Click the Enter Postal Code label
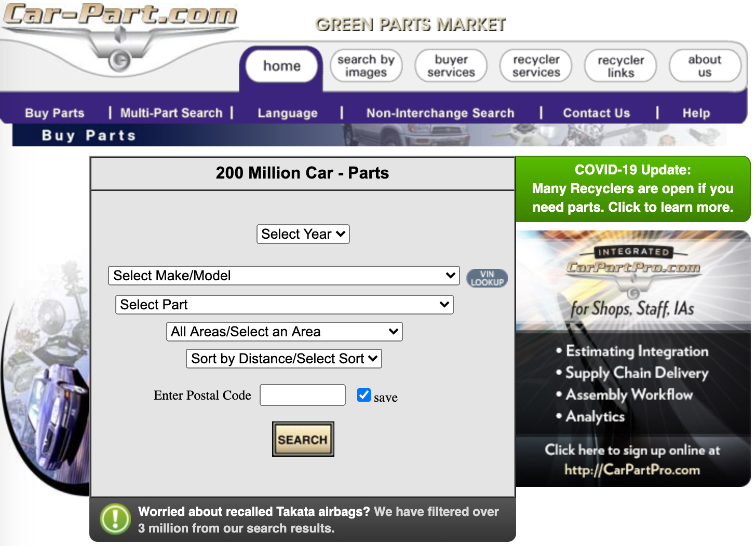 (203, 395)
